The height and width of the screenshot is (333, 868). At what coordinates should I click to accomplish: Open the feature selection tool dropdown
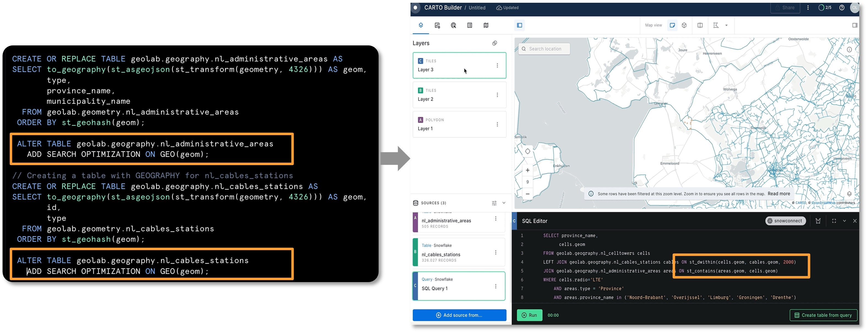point(726,25)
